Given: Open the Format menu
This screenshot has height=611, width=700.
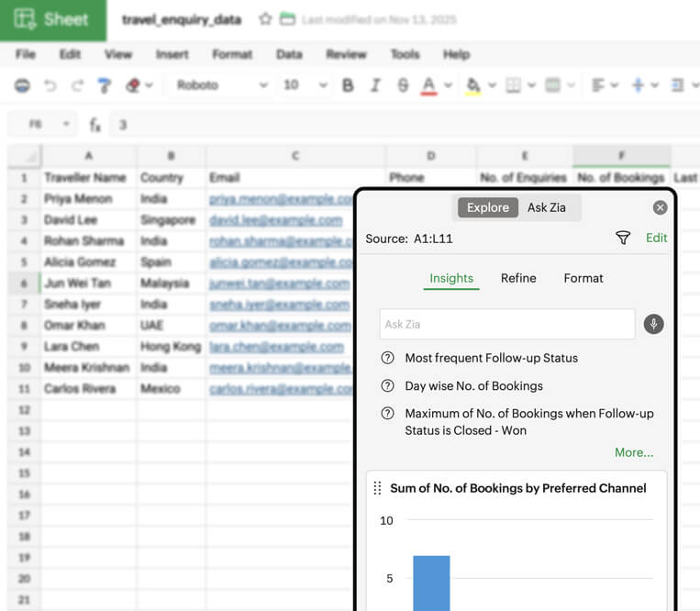Looking at the screenshot, I should (232, 54).
